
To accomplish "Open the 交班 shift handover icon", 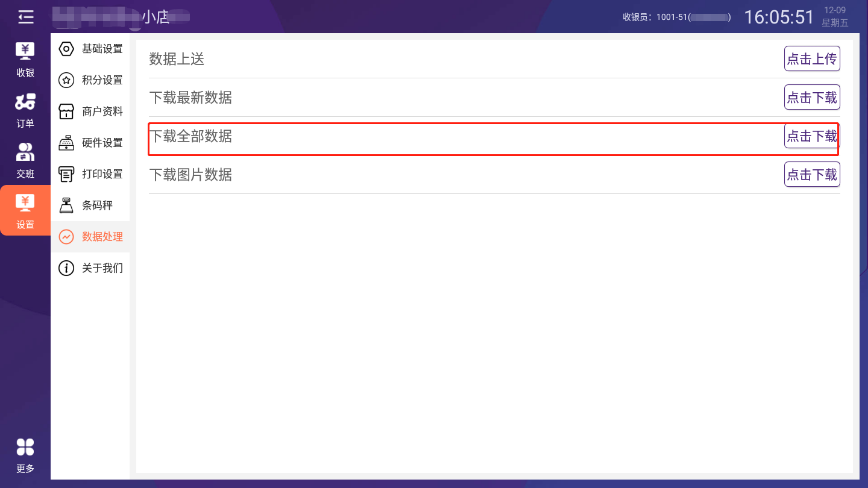I will (25, 152).
